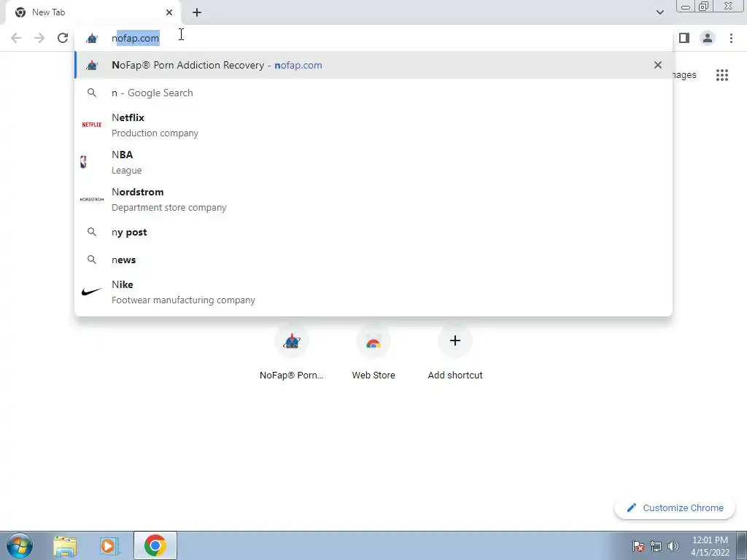Click the magnifier icon beside 'n - Google Search'
747x560 pixels.
pos(91,93)
